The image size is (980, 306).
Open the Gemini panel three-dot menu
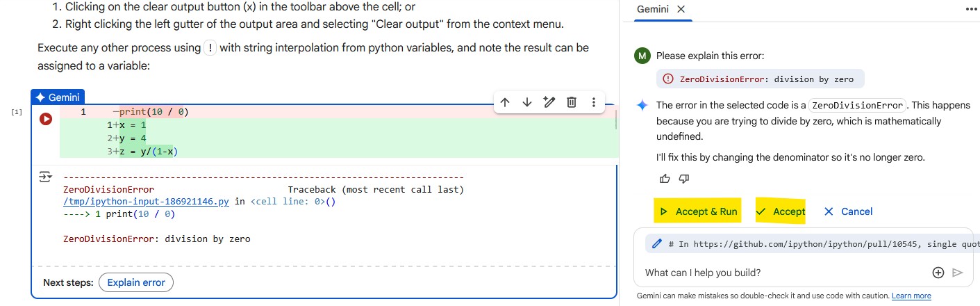point(971,9)
